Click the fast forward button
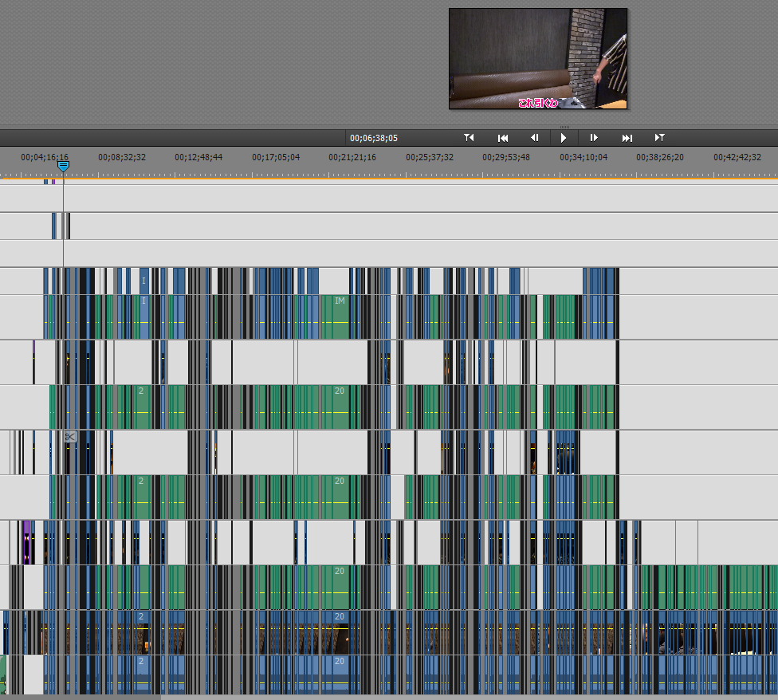 (x=627, y=138)
